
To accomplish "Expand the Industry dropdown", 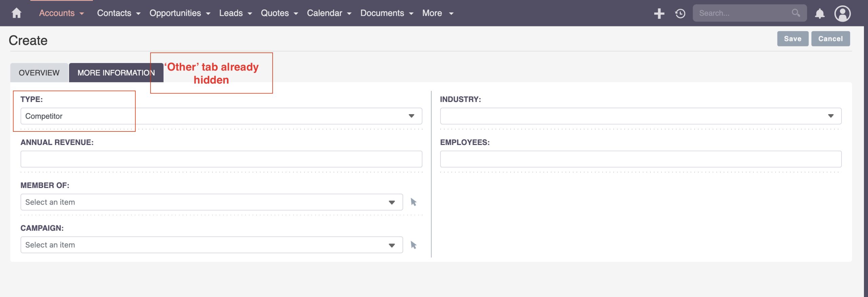I will [x=830, y=116].
